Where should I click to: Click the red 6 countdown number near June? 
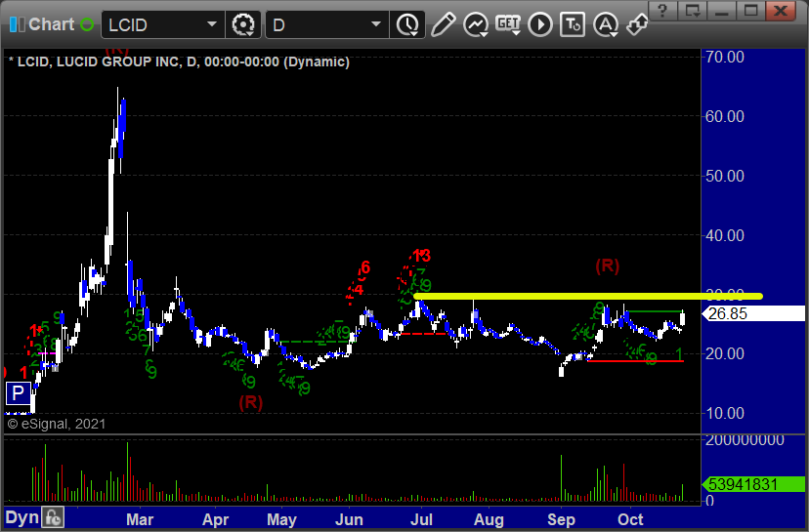pyautogui.click(x=365, y=267)
